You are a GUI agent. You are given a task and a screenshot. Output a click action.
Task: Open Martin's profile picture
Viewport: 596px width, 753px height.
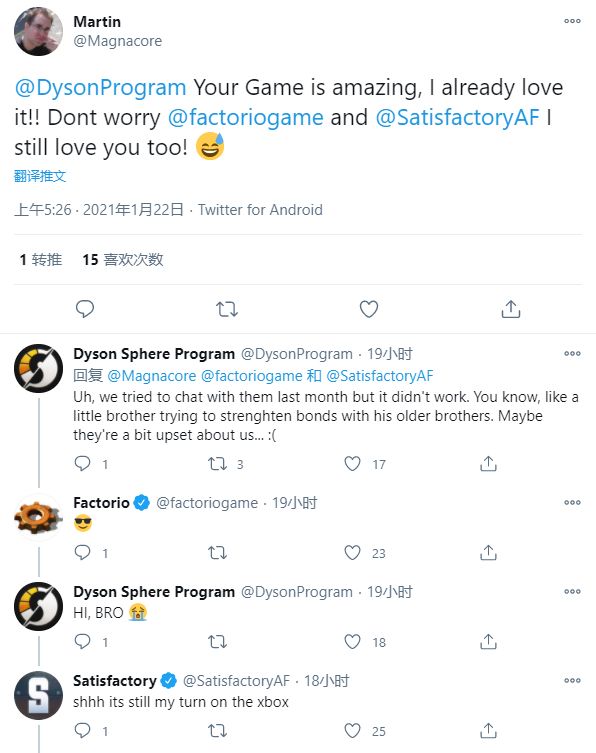38,32
